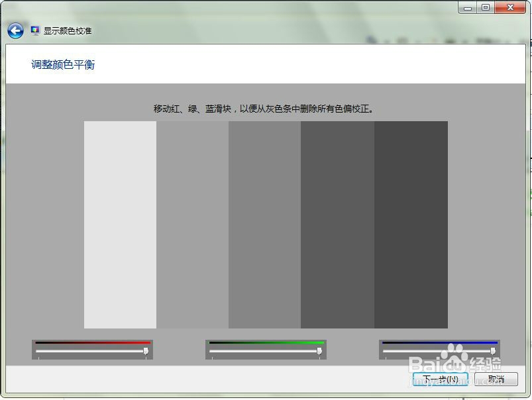Click the instruction text about moving sliders
Viewport: 532px width, 400px height.
coord(264,109)
